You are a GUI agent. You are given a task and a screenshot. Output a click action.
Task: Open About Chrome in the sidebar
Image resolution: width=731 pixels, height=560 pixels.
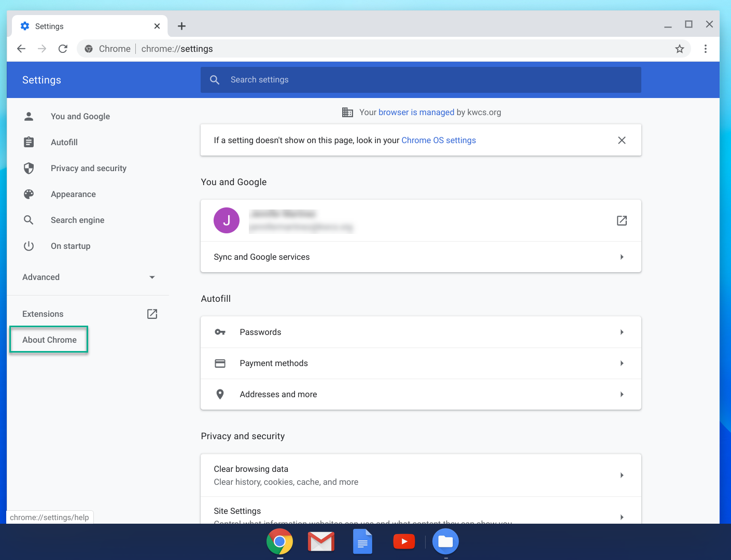coord(49,340)
